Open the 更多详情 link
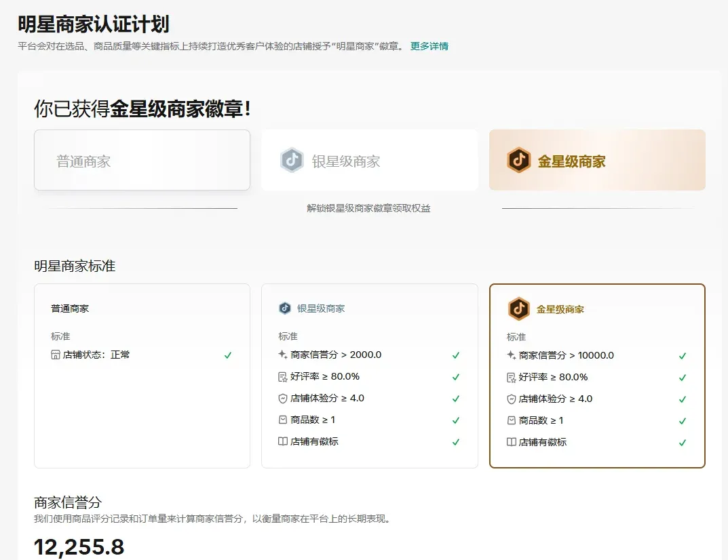The image size is (728, 560). [429, 46]
